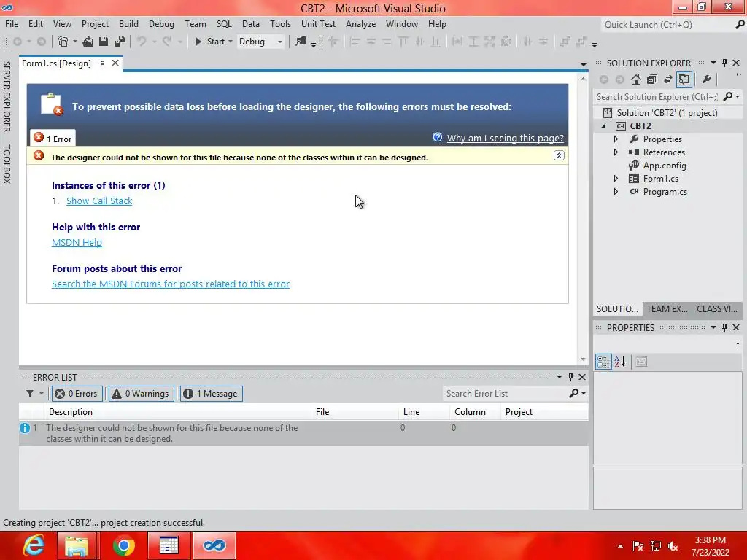Click the Error List search magnifier icon
This screenshot has width=747, height=560.
tap(574, 394)
